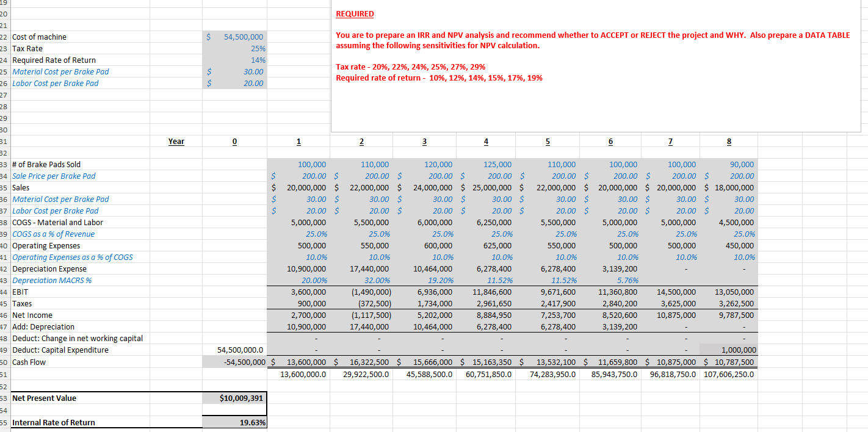Select the Year 0 capital expenditure of 54,500,000
The width and height of the screenshot is (868, 432).
tap(234, 350)
